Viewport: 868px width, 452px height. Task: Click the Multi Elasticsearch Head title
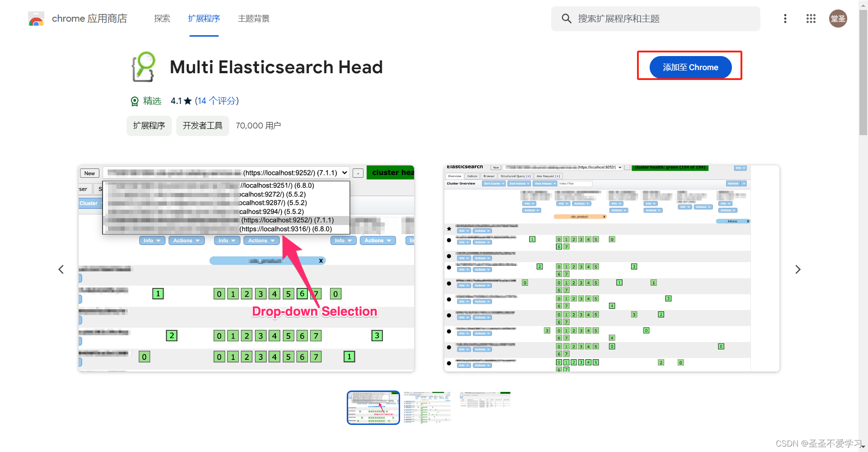click(276, 67)
